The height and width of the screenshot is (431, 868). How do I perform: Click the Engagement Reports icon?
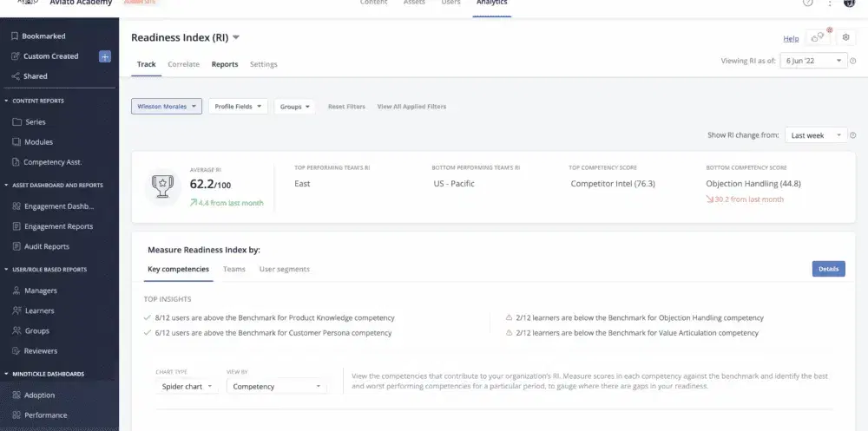pyautogui.click(x=16, y=226)
